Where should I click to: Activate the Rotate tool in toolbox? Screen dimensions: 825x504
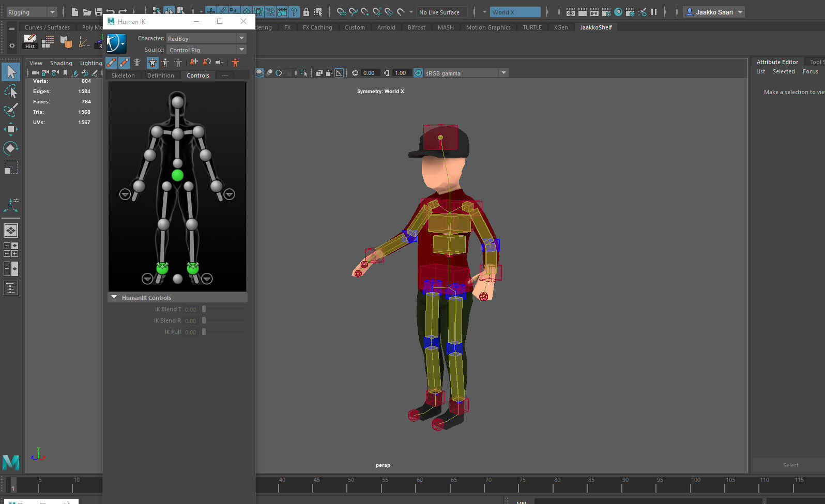tap(11, 148)
